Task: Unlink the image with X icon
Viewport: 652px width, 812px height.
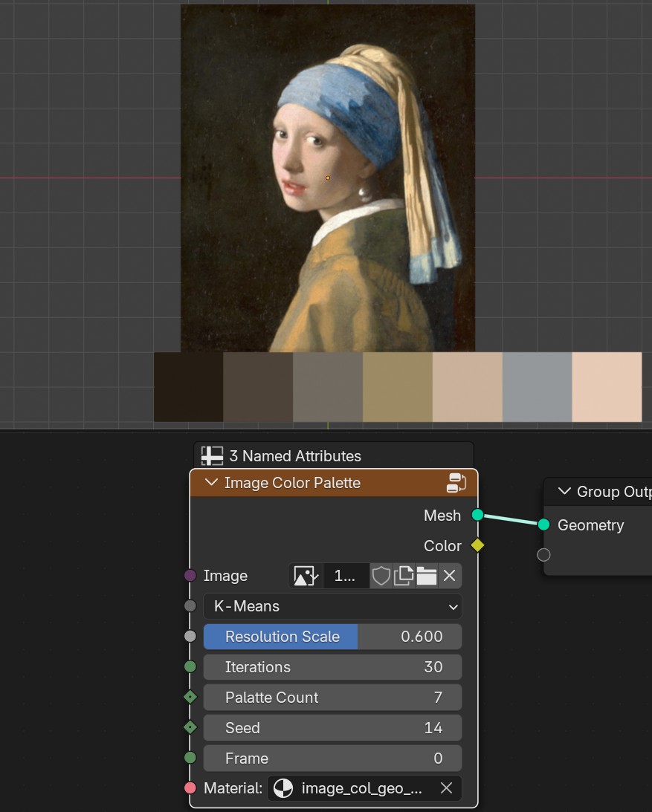Action: click(449, 575)
